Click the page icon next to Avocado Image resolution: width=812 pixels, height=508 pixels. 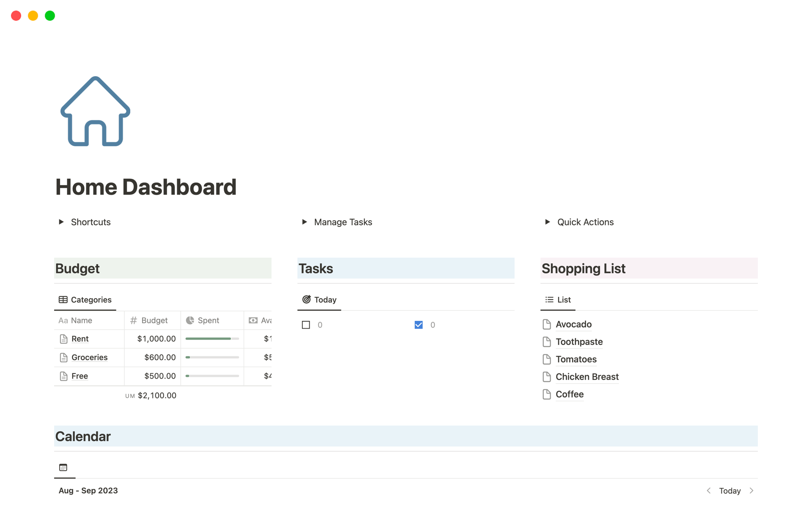click(x=546, y=324)
